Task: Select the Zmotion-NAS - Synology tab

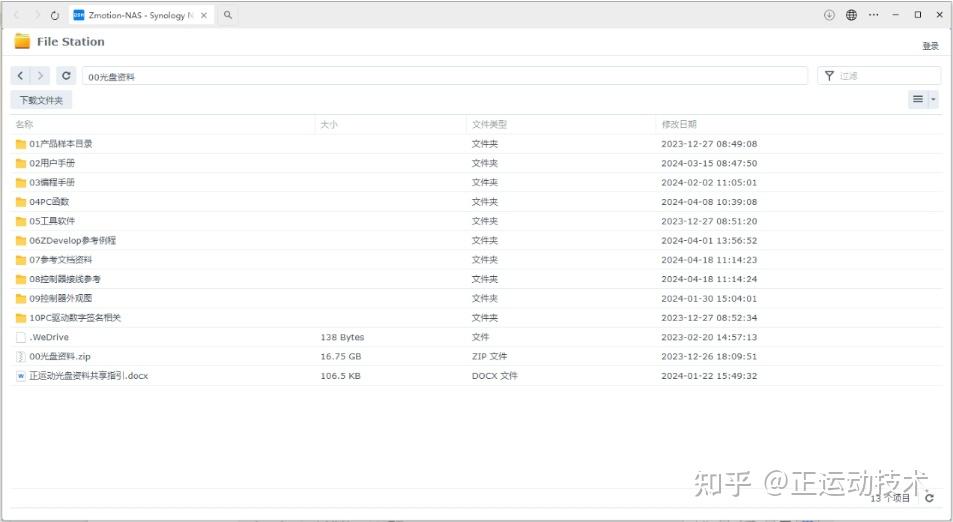Action: (142, 16)
